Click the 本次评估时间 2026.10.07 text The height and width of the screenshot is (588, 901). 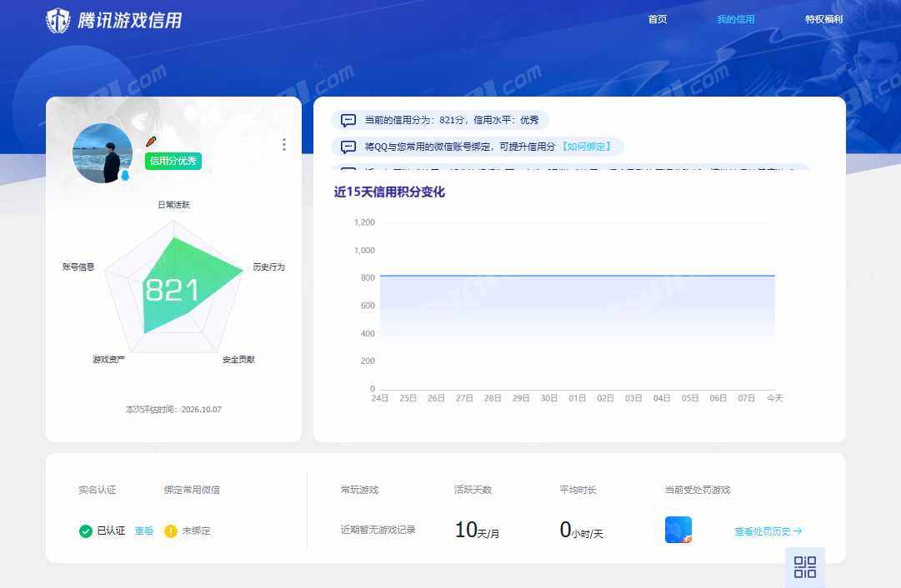173,410
